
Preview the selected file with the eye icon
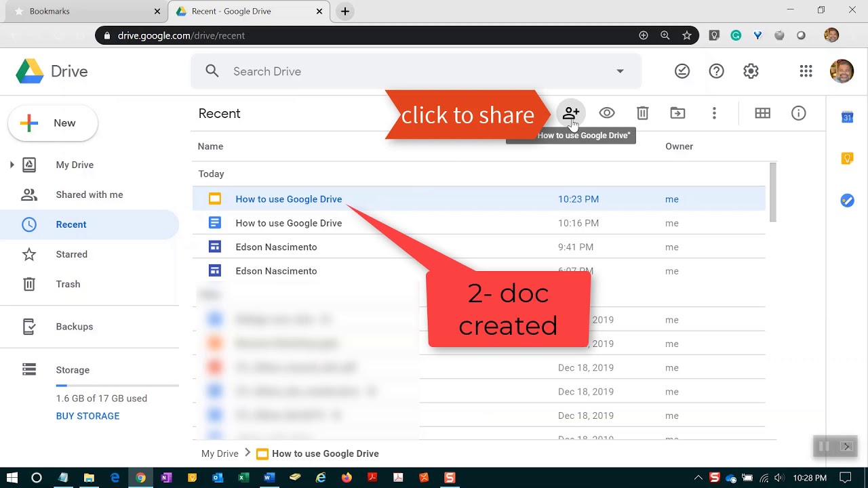(x=607, y=113)
